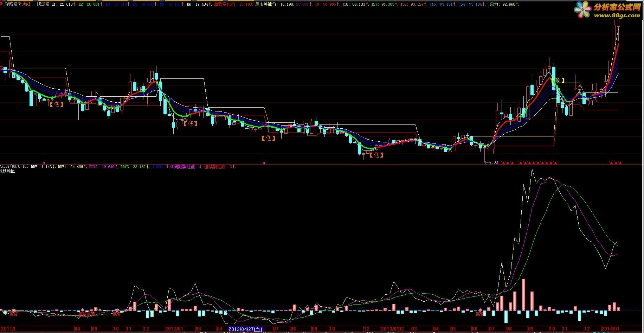Click the DDY3: 22.162 value
This screenshot has width=644, height=333.
pyautogui.click(x=134, y=167)
